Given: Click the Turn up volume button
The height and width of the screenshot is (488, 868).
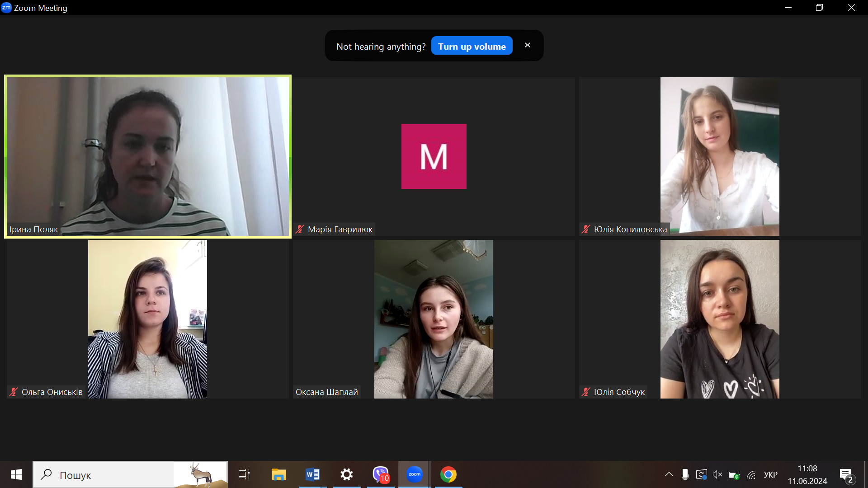Looking at the screenshot, I should (472, 46).
